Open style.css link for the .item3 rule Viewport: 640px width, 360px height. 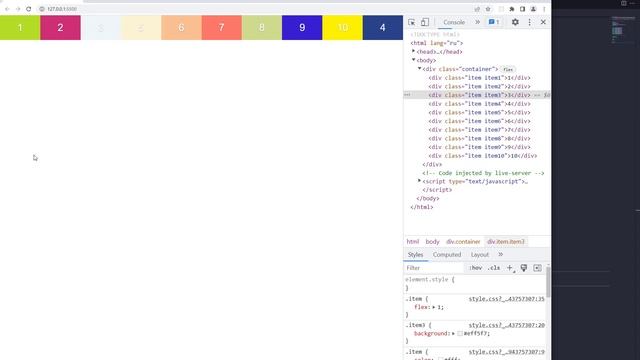[x=507, y=325]
